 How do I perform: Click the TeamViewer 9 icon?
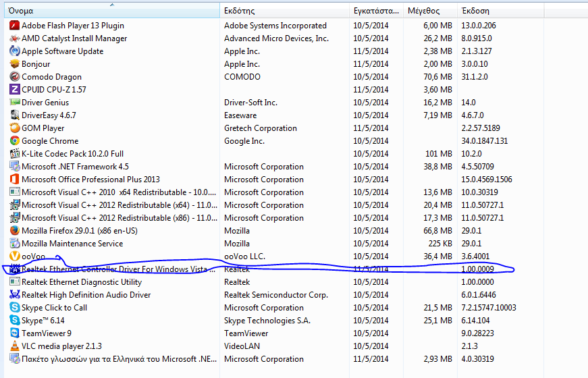pyautogui.click(x=15, y=333)
